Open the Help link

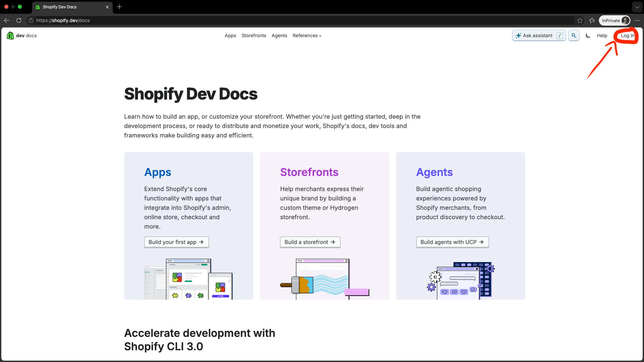[x=602, y=36]
